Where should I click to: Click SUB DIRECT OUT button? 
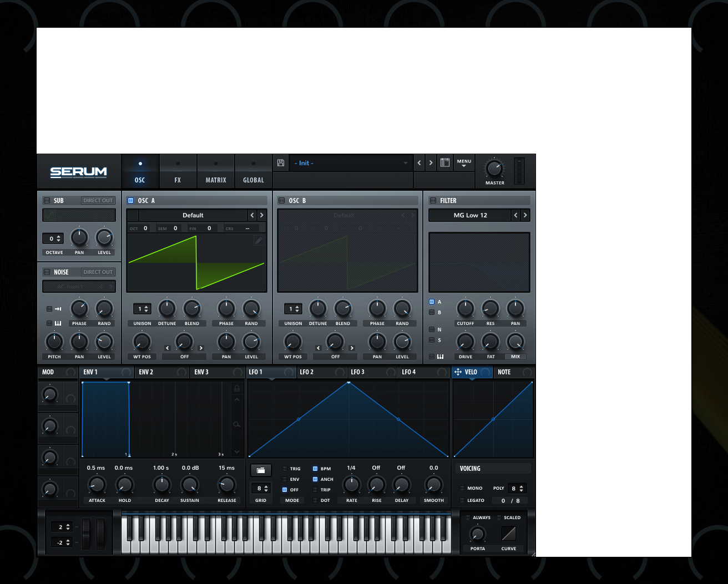point(98,201)
